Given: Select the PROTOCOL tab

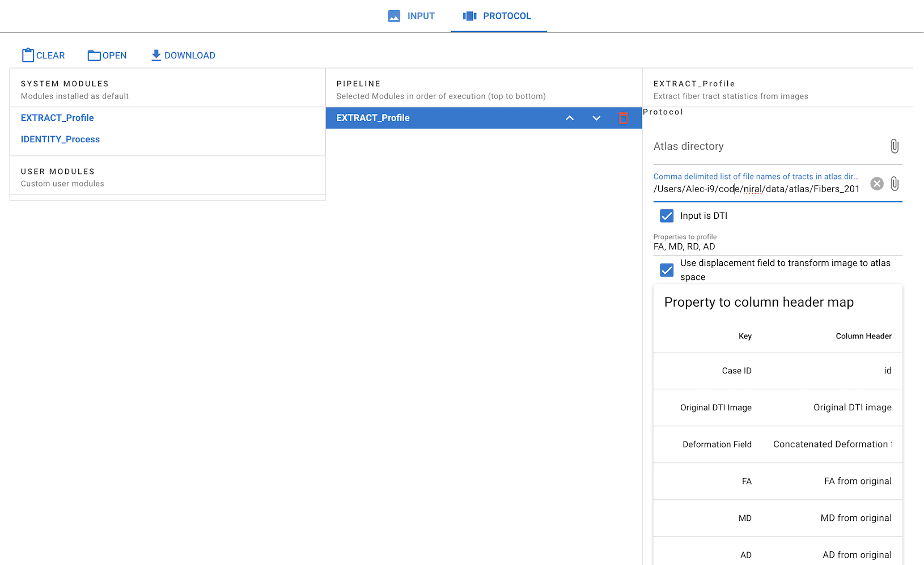Looking at the screenshot, I should [x=499, y=16].
